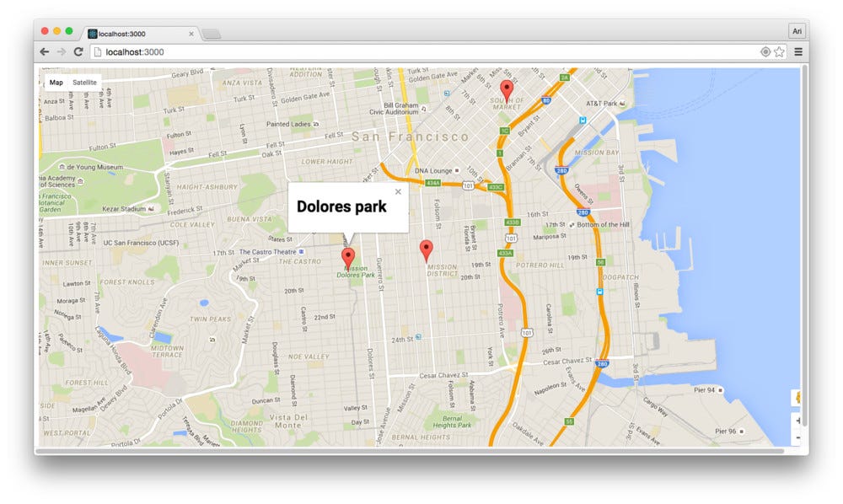Screen dimensions: 843x504
Task: Click the red marker at South of Market
Action: [x=507, y=91]
